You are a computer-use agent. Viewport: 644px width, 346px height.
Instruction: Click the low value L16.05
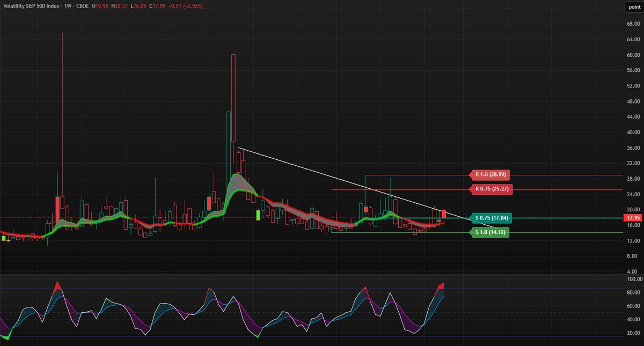138,6
